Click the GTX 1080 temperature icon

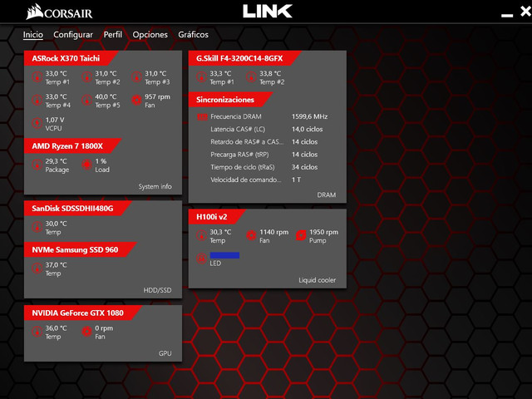[37, 332]
